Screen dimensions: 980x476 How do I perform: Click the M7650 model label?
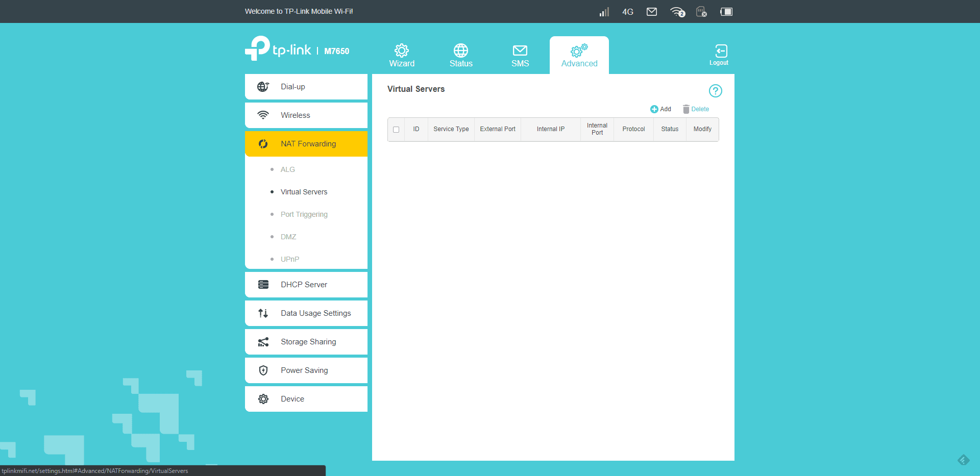pos(337,51)
